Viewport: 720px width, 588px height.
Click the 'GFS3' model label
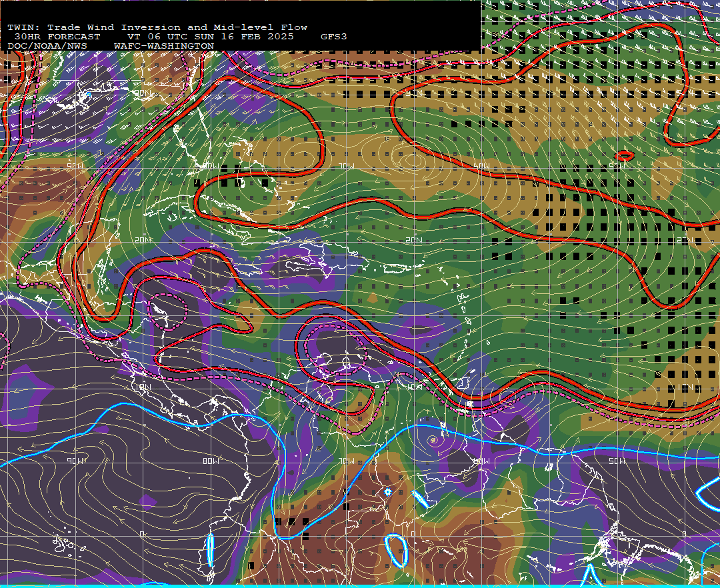click(334, 37)
